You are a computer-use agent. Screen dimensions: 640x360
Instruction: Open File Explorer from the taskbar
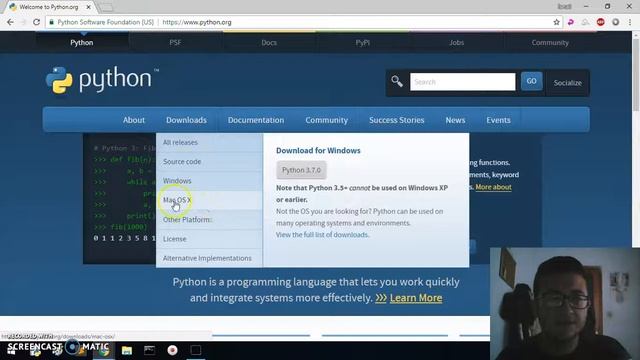[x=127, y=350]
